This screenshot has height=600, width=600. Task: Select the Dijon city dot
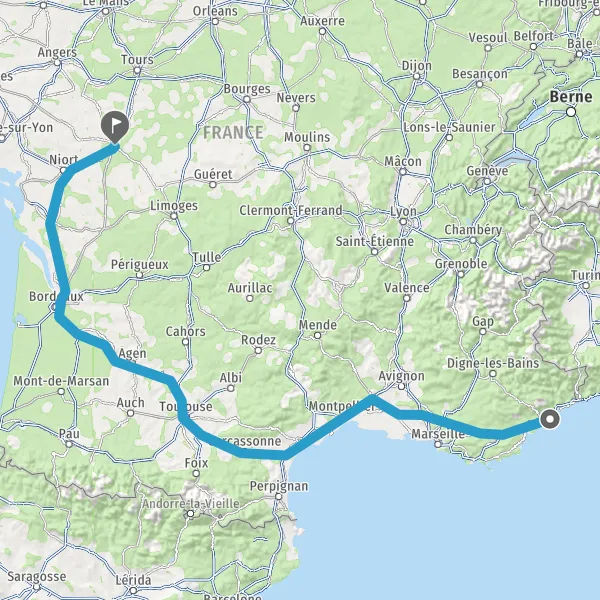416,77
